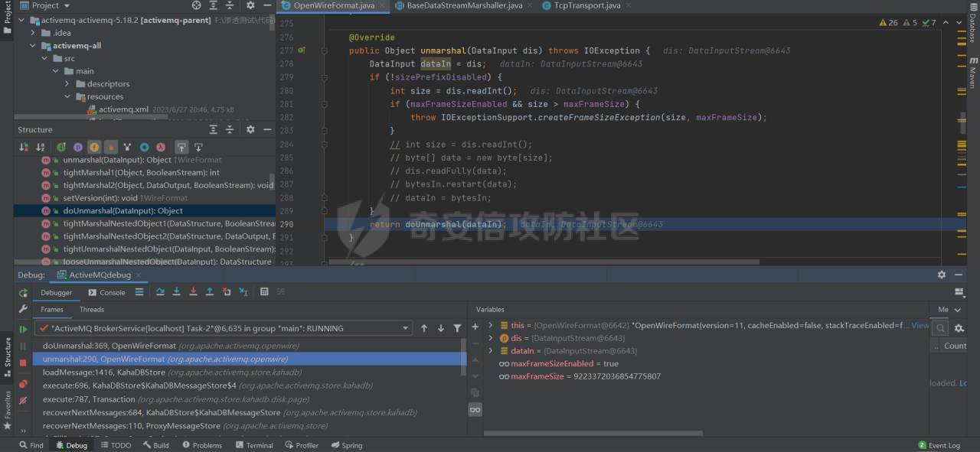Open activemq.xml in Project tree
The width and height of the screenshot is (980, 452).
(123, 109)
